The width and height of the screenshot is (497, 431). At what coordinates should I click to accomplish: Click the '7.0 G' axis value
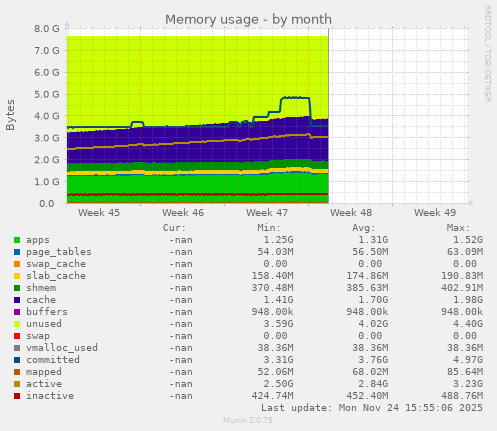[x=47, y=51]
